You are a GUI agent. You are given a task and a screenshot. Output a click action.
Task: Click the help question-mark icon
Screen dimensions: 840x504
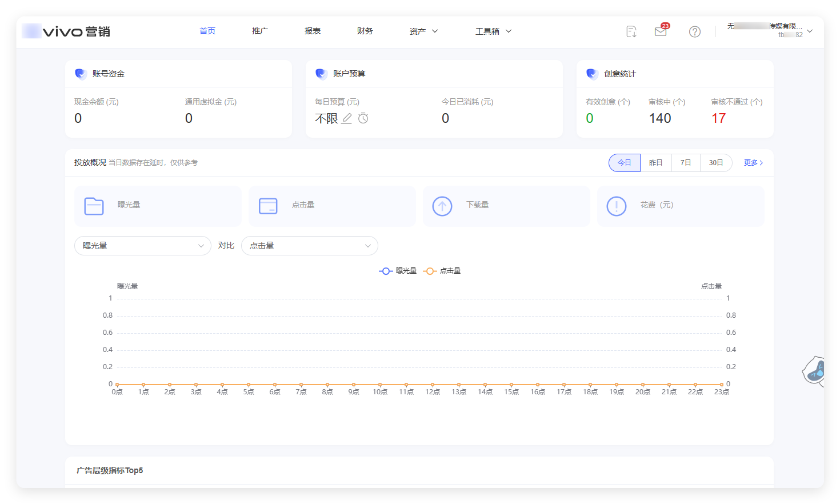point(694,31)
